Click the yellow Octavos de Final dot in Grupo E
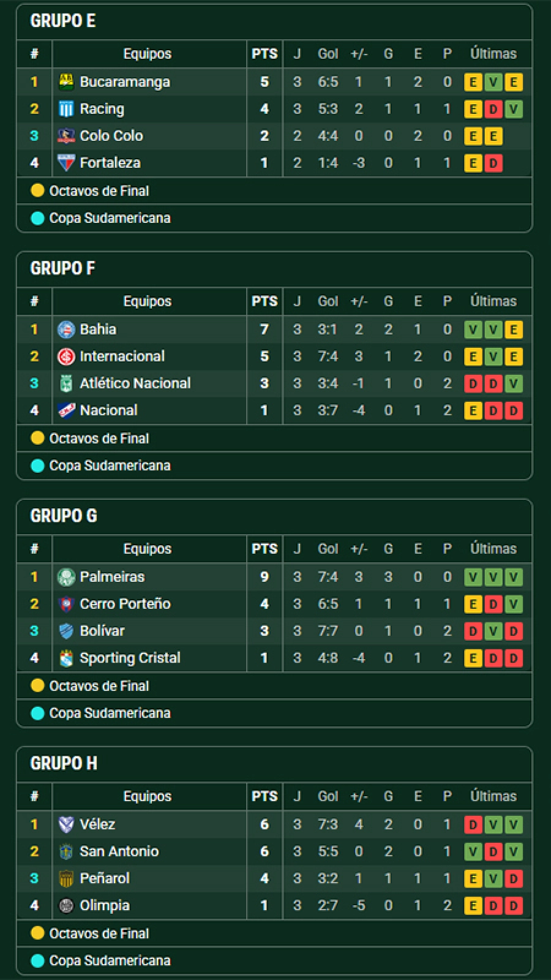The height and width of the screenshot is (980, 551). (38, 190)
